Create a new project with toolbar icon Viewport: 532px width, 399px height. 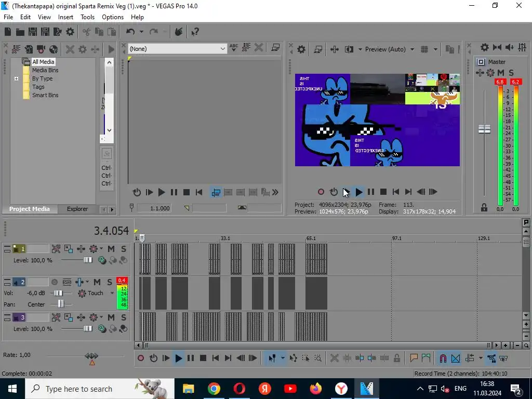coord(8,32)
